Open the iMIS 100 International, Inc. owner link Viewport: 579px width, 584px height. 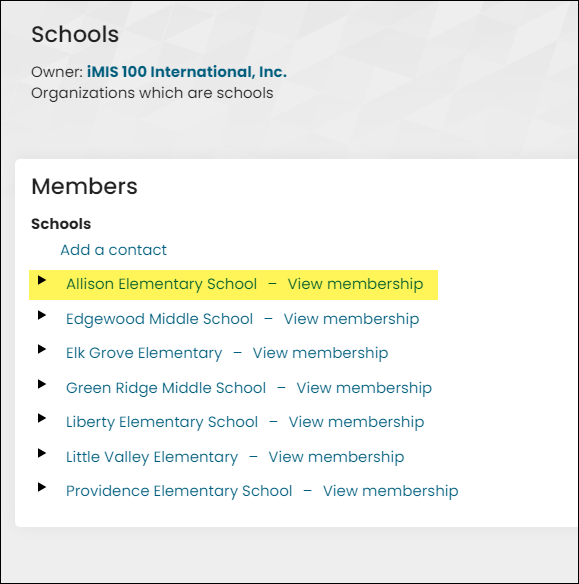click(x=187, y=72)
